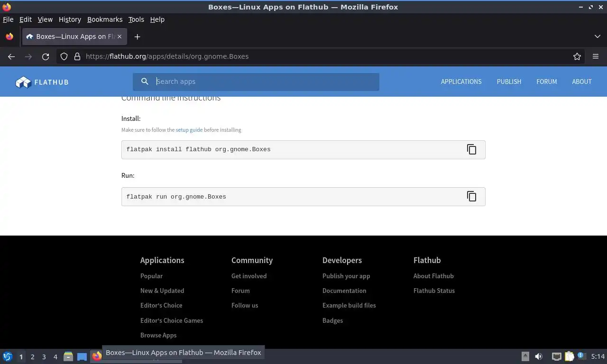Click the removable media tray icon
Screen dimensions: 607x364
(525, 356)
